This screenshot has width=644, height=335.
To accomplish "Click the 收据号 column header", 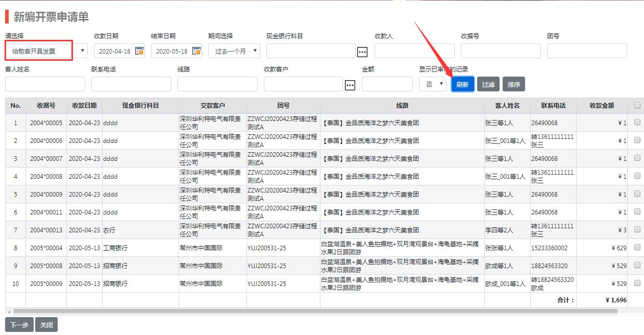I will tap(46, 106).
